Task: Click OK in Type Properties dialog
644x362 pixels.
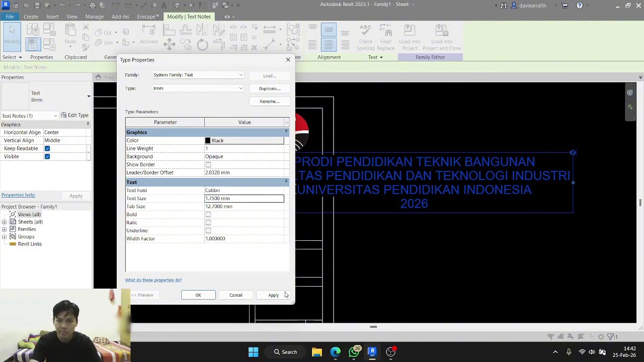Action: tap(198, 295)
